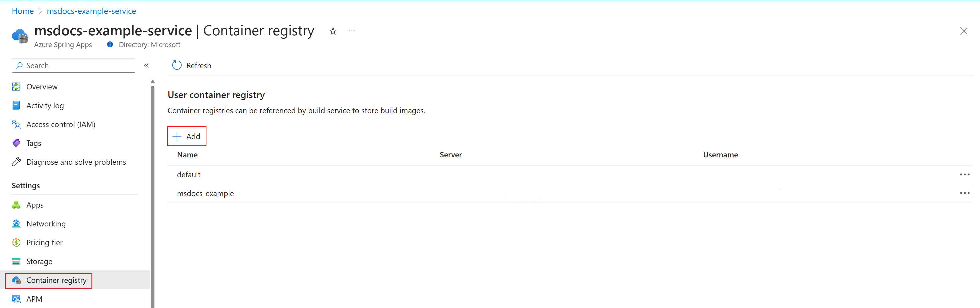Click the Refresh circular arrow icon
This screenshot has height=308, width=980.
tap(176, 65)
